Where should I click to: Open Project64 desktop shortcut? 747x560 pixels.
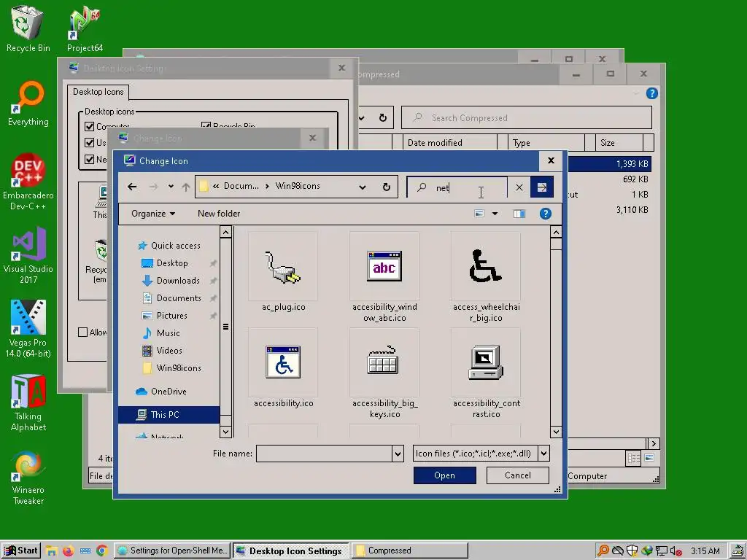(x=85, y=28)
